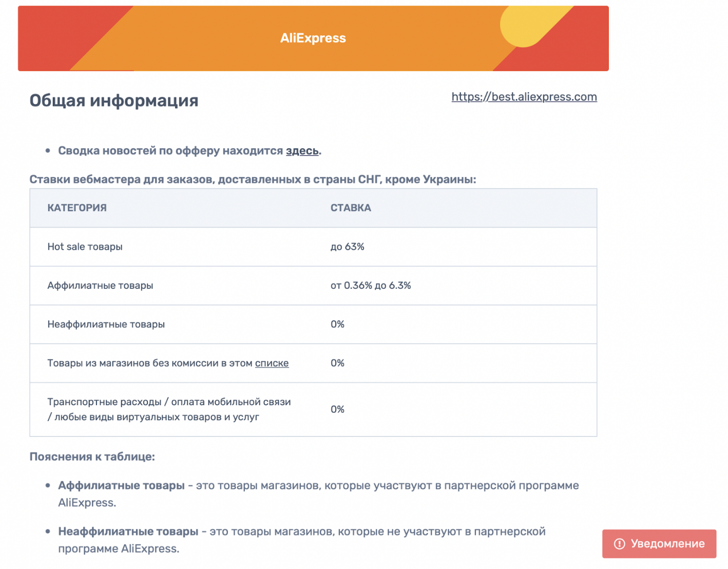Image resolution: width=728 pixels, height=569 pixels.
Task: Select the КАТЕГОРИЯ column header
Action: [77, 208]
